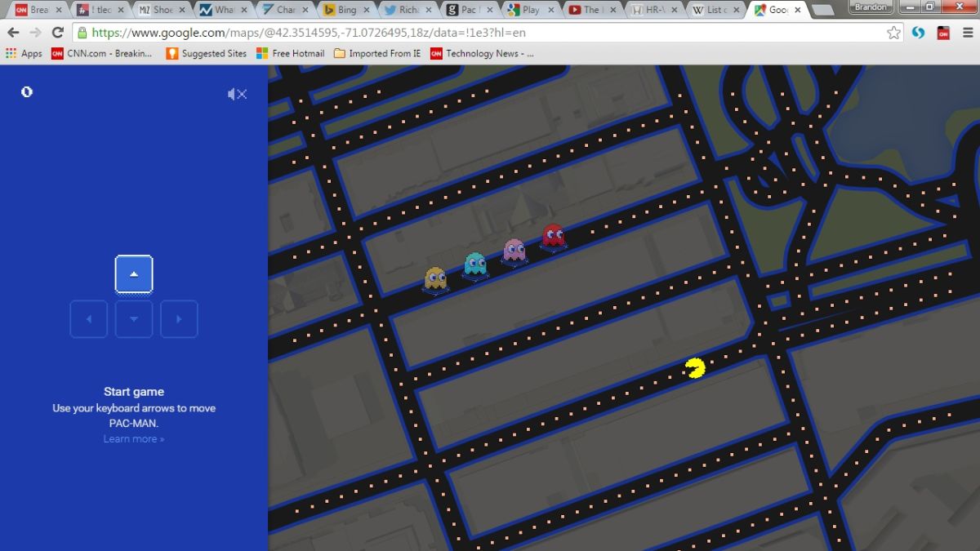Viewport: 980px width, 551px height.
Task: Click the cyan ghost on the map
Action: 474,264
